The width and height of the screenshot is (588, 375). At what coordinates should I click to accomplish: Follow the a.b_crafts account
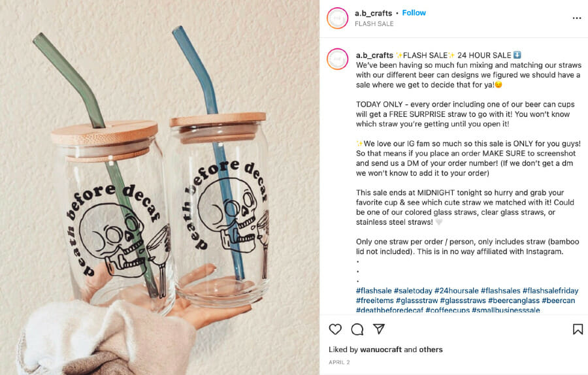(414, 13)
